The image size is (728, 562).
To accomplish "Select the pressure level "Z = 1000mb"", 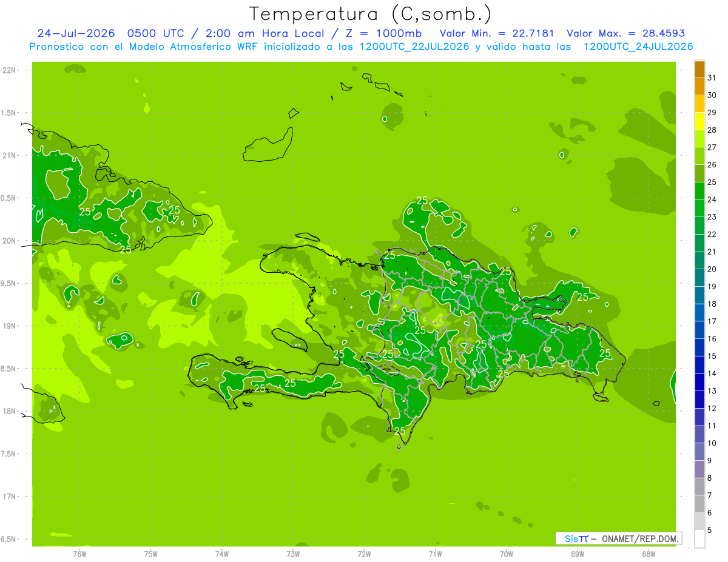I will pos(384,33).
